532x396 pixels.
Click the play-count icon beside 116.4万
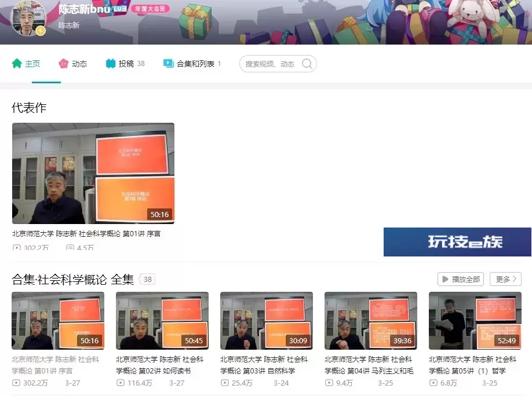click(x=121, y=383)
